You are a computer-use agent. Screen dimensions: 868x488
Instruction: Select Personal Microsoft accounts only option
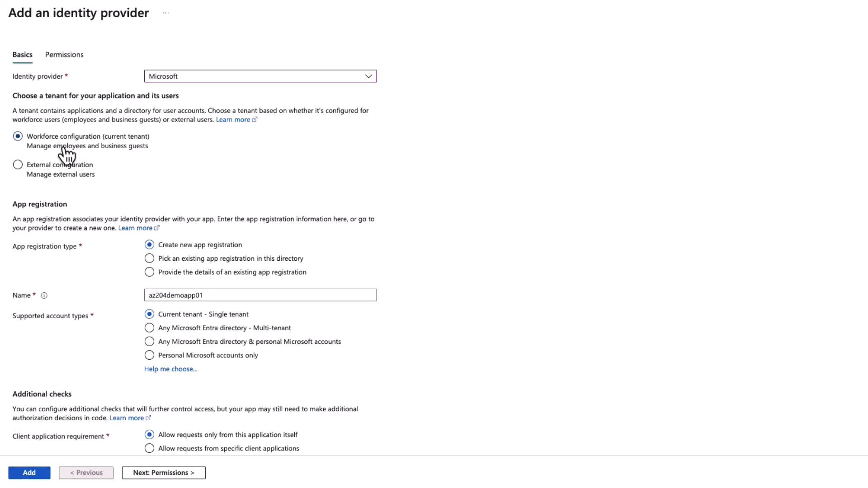(149, 355)
